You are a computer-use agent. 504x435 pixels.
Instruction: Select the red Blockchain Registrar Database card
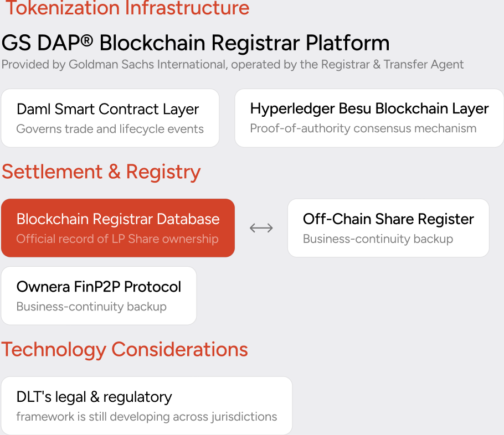(118, 228)
